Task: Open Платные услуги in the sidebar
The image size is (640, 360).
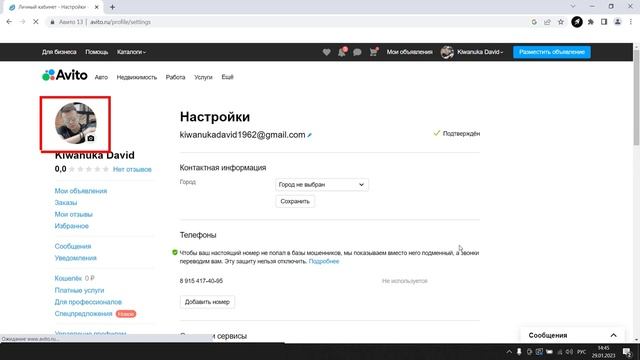Action: coord(79,290)
